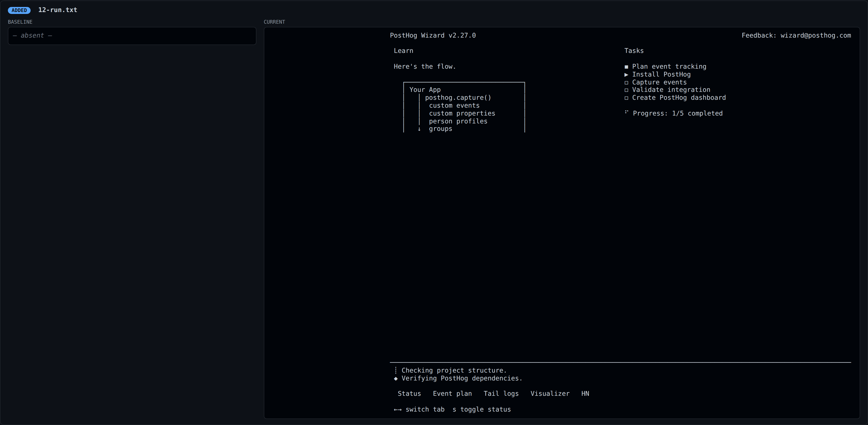Click the Tasks heading
868x425 pixels.
click(x=634, y=51)
